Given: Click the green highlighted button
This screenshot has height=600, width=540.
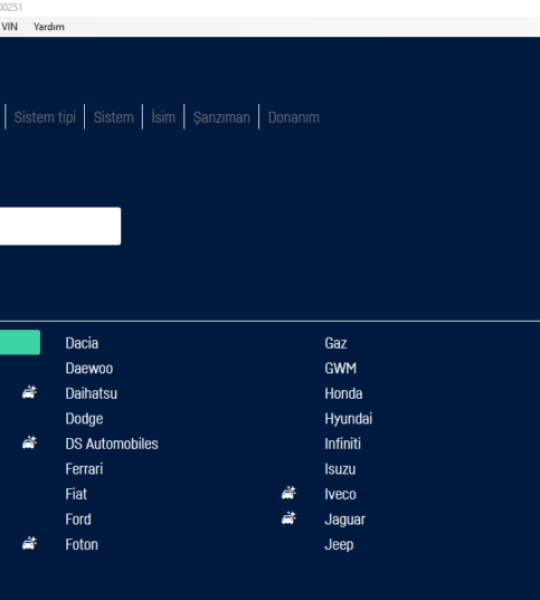Looking at the screenshot, I should point(20,342).
